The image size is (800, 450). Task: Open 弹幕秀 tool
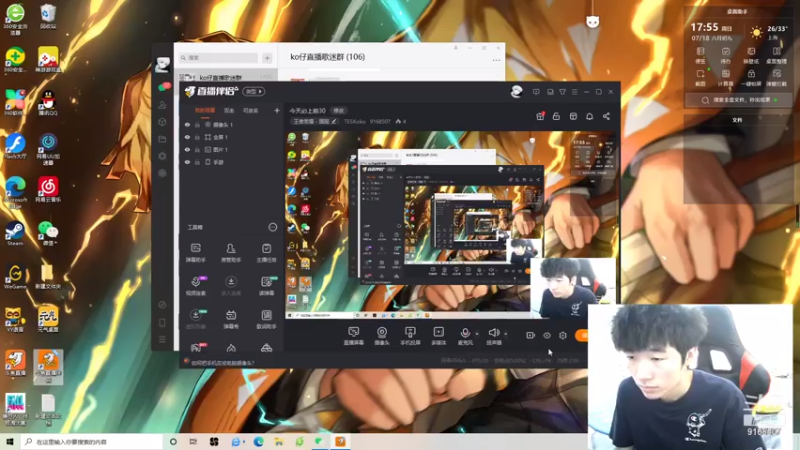231,319
